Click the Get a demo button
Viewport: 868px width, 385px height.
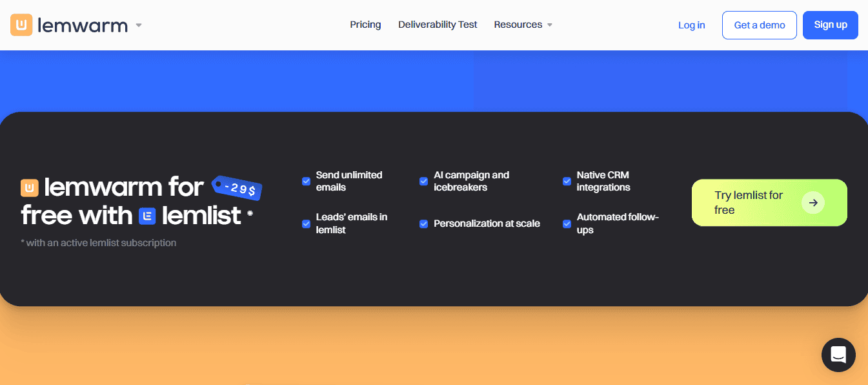tap(760, 25)
